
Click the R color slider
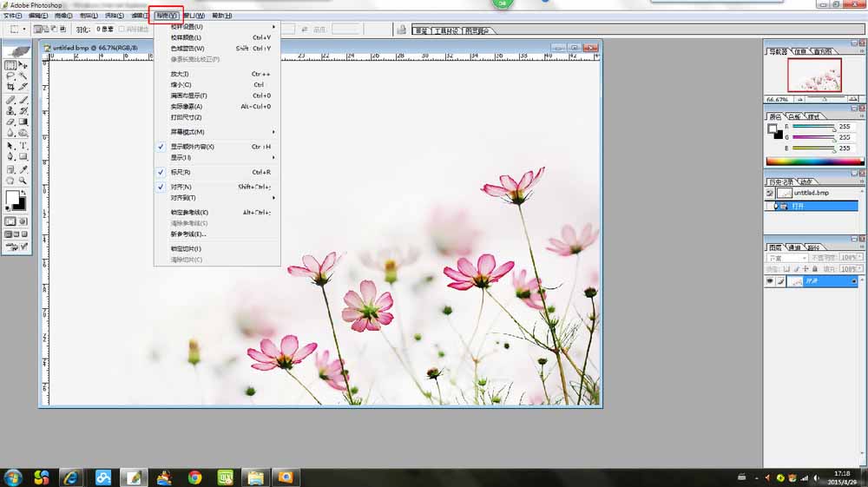(813, 127)
